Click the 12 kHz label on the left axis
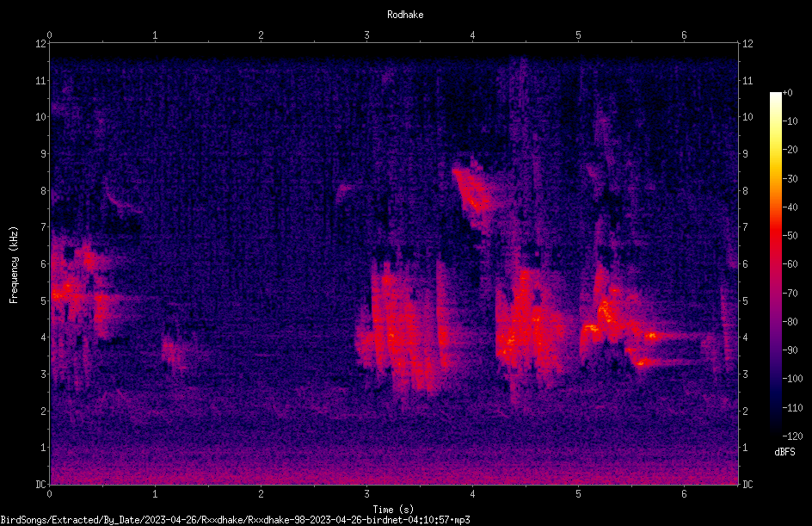Viewport: 812px width, 526px height. [41, 44]
